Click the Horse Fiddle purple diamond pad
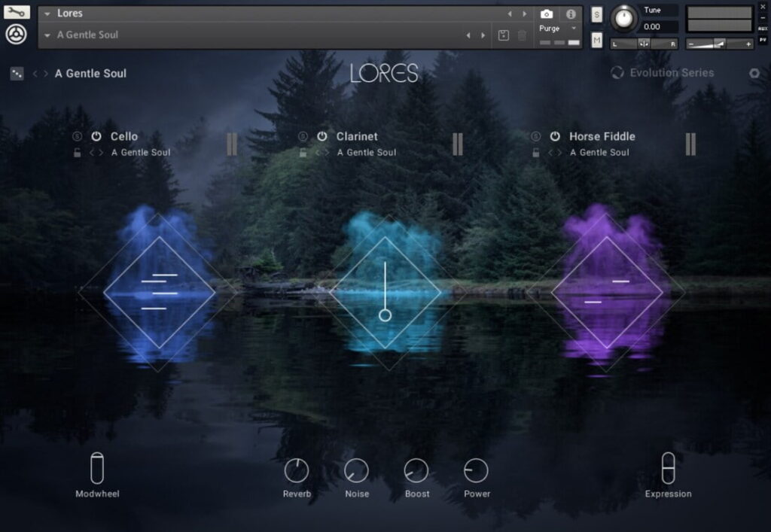The height and width of the screenshot is (532, 771). tap(607, 292)
